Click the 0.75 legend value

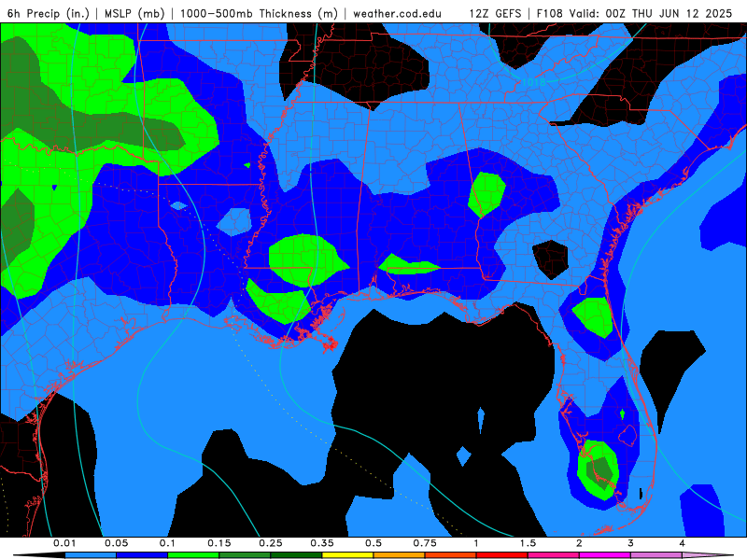[425, 543]
